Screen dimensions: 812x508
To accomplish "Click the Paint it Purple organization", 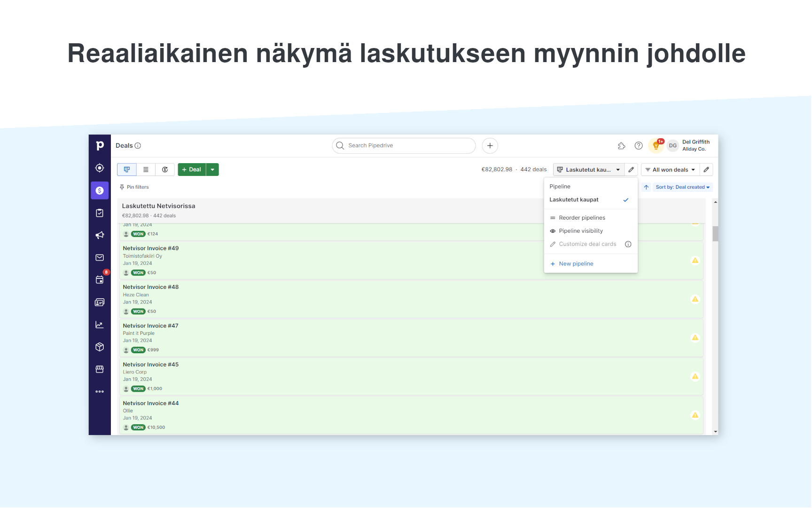I will tap(139, 333).
